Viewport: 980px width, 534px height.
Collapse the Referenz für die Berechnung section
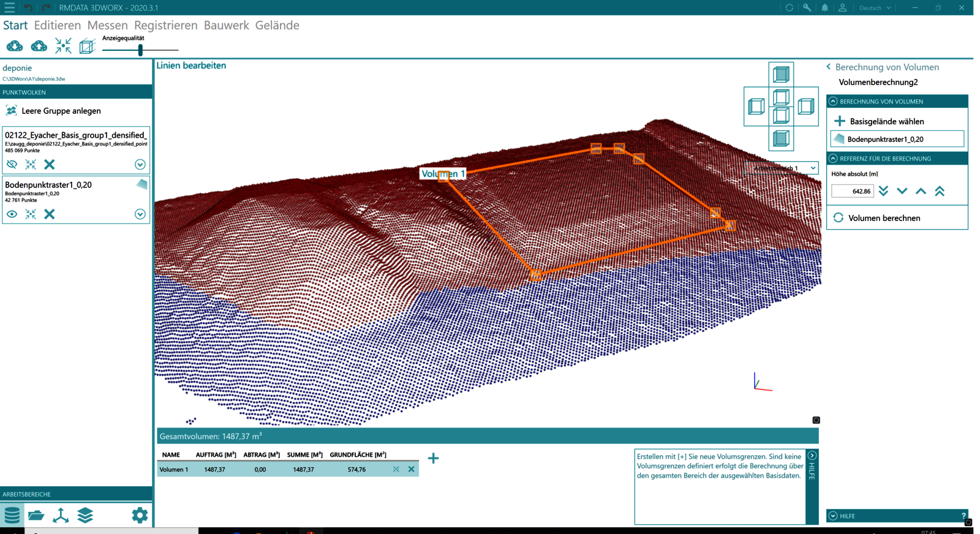point(833,159)
